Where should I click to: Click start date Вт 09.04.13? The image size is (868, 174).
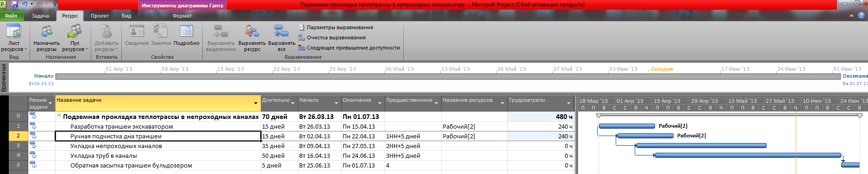pyautogui.click(x=319, y=146)
